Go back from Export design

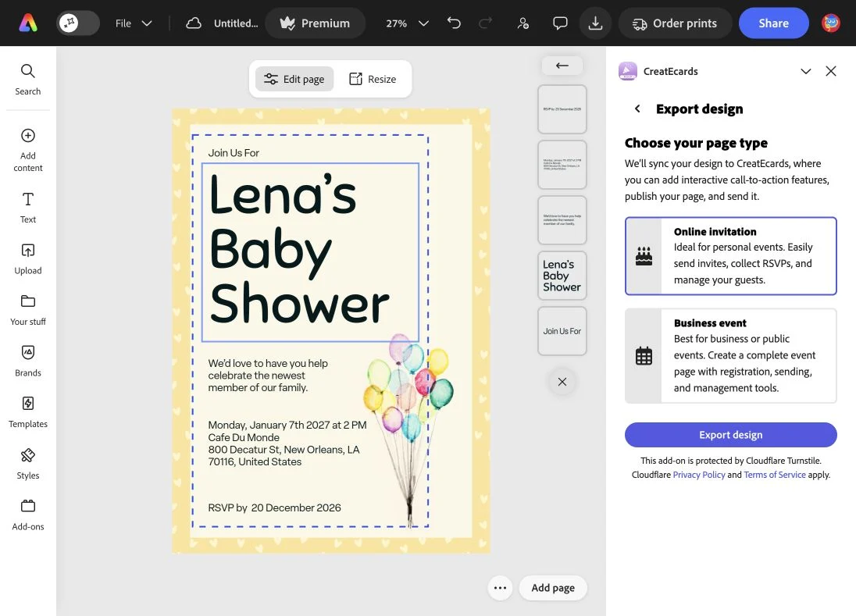coord(637,109)
